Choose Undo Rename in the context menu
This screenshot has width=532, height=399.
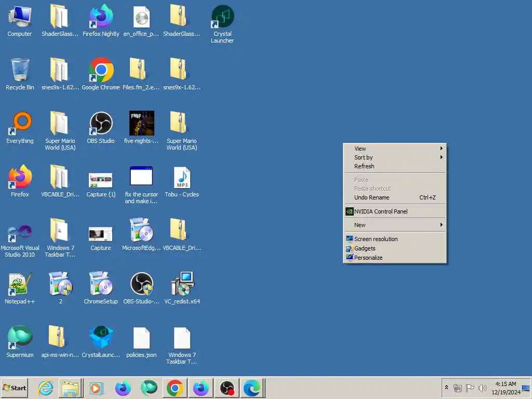(395, 197)
